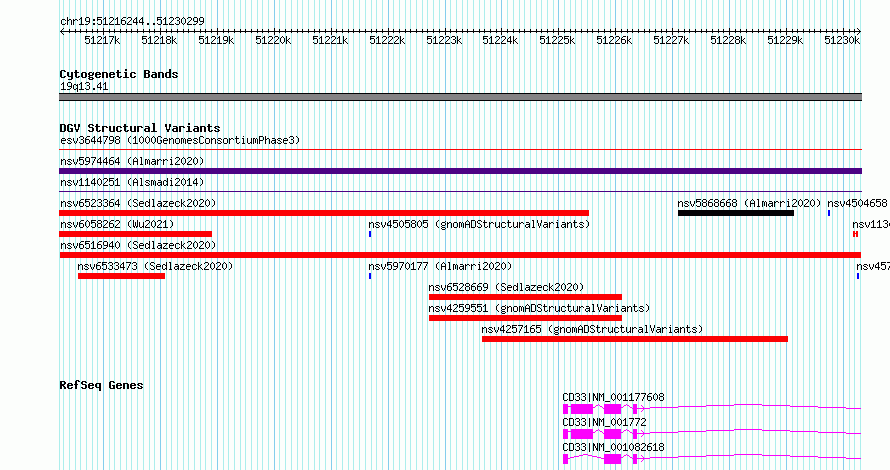This screenshot has height=470, width=890.
Task: Click the red bar under nsv4257165
Action: (635, 339)
